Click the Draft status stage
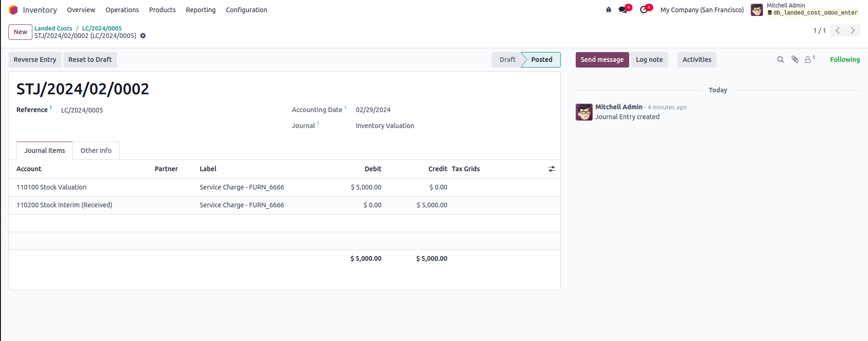 [x=507, y=60]
